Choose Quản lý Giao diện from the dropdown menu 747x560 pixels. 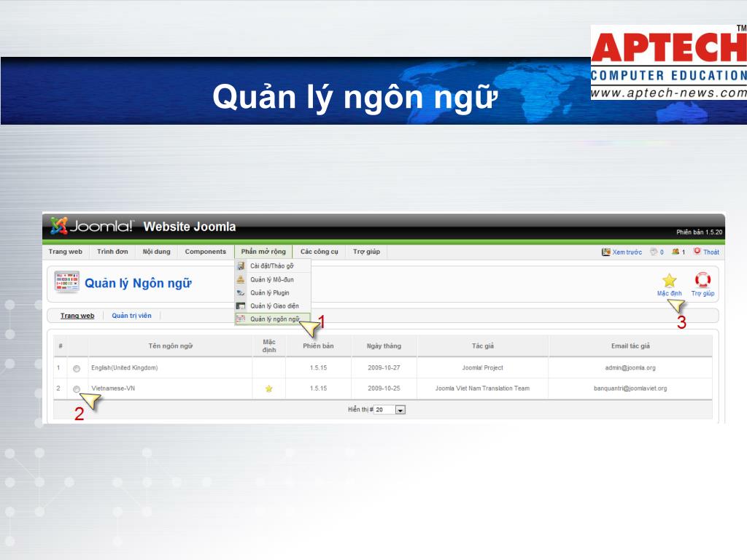pyautogui.click(x=273, y=306)
